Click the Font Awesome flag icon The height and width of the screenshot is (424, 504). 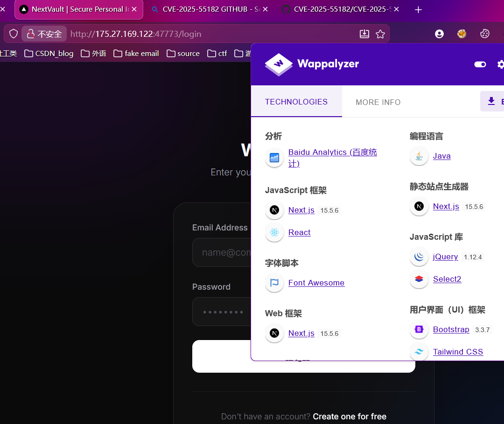(274, 283)
